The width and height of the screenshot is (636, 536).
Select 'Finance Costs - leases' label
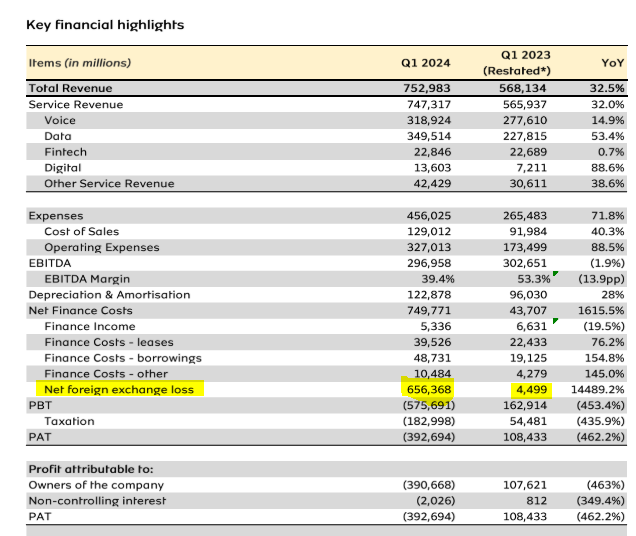pos(109,342)
